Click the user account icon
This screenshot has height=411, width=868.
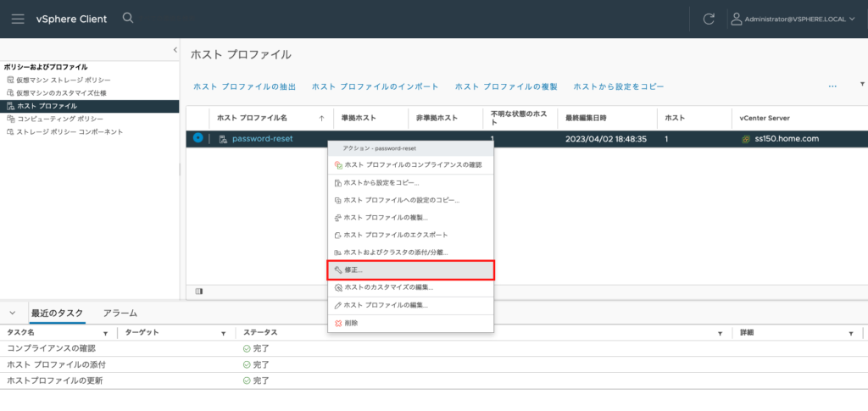(x=737, y=19)
